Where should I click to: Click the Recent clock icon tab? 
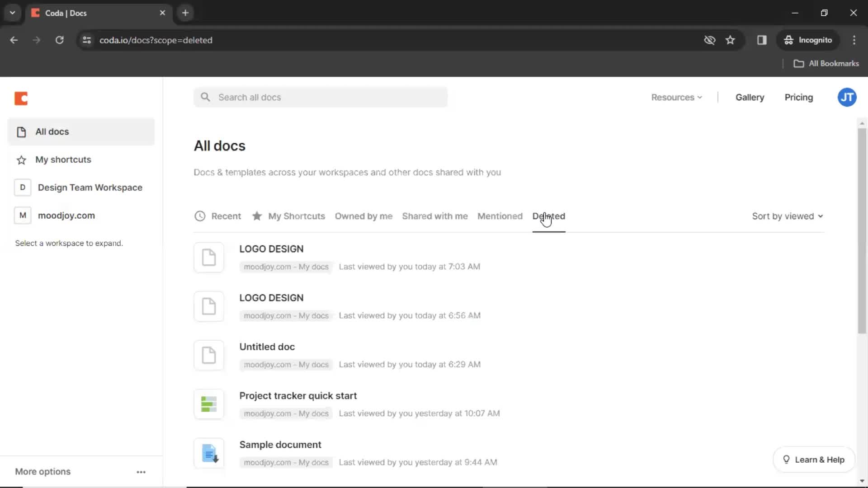coord(200,216)
